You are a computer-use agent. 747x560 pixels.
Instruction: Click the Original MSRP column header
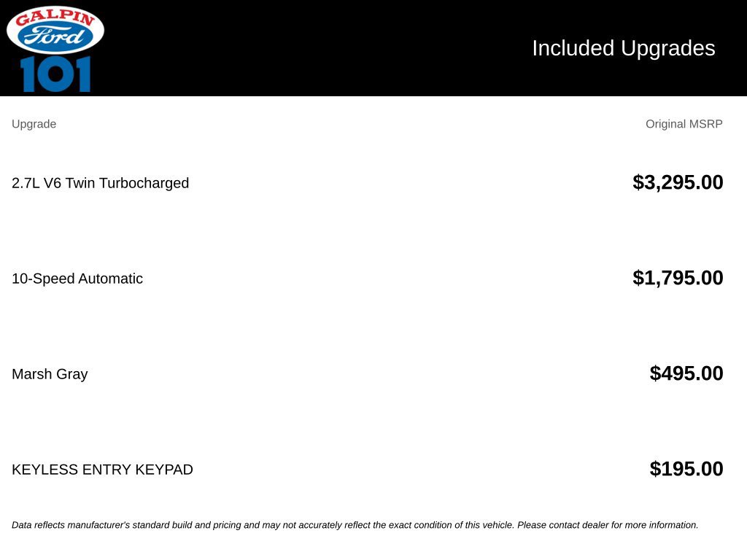[684, 124]
